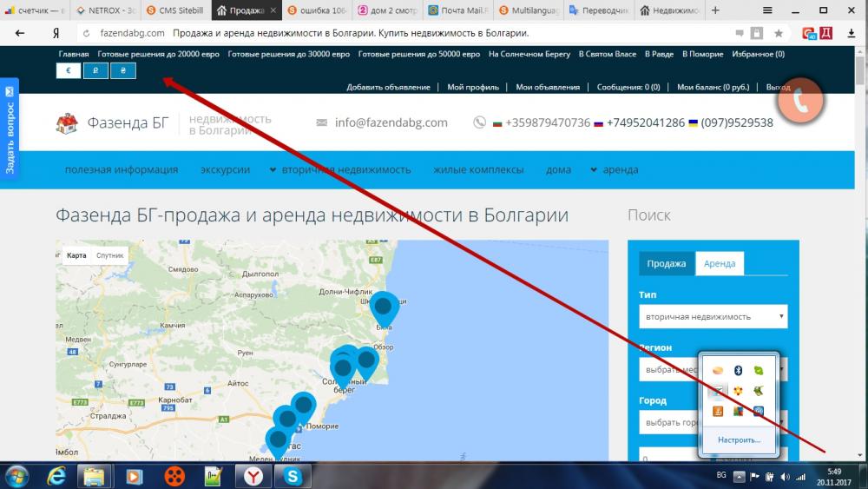The image size is (868, 489).
Task: Click the Фазенда БГ house logo
Action: click(66, 123)
